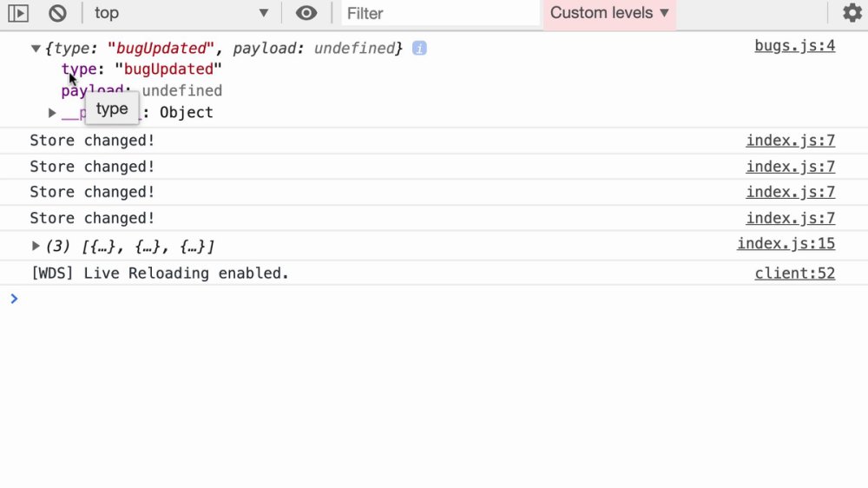Open the bugs.js:4 source link
The width and height of the screenshot is (868, 488).
[794, 45]
